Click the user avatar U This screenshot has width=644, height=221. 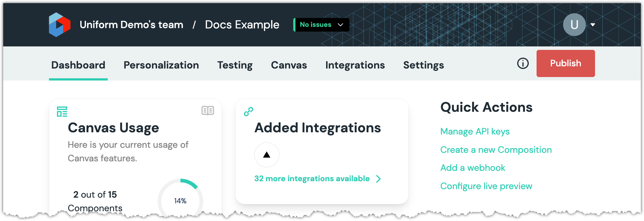[x=574, y=25]
